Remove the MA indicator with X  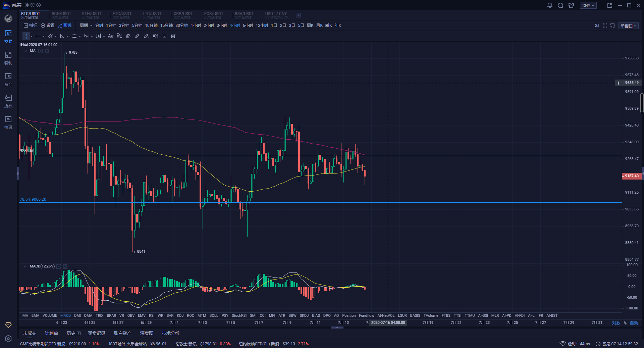[x=47, y=51]
